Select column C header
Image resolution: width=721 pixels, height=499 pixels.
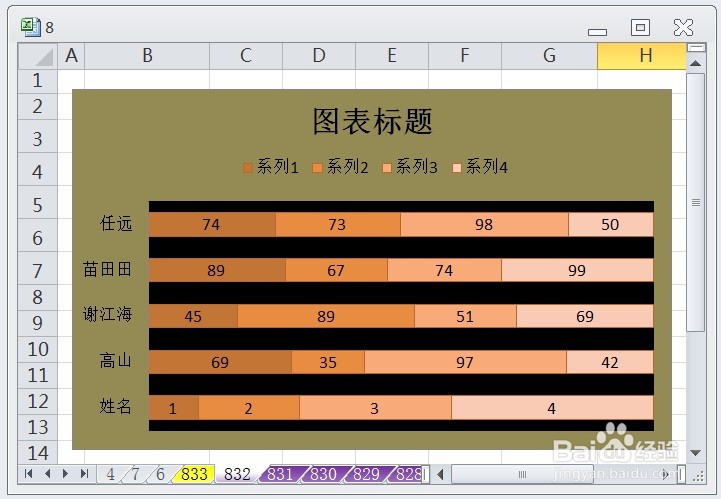pos(246,56)
